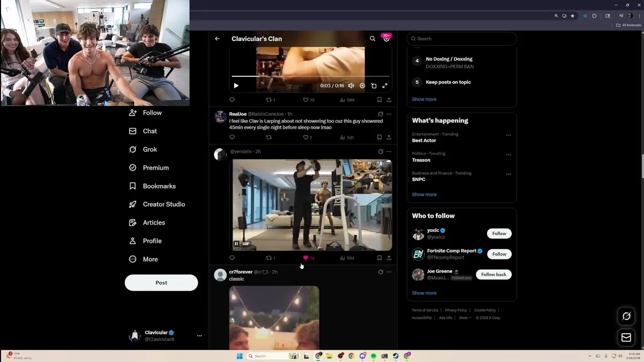644x362 pixels.
Task: Open more options for $NPC trend
Action: tap(508, 174)
